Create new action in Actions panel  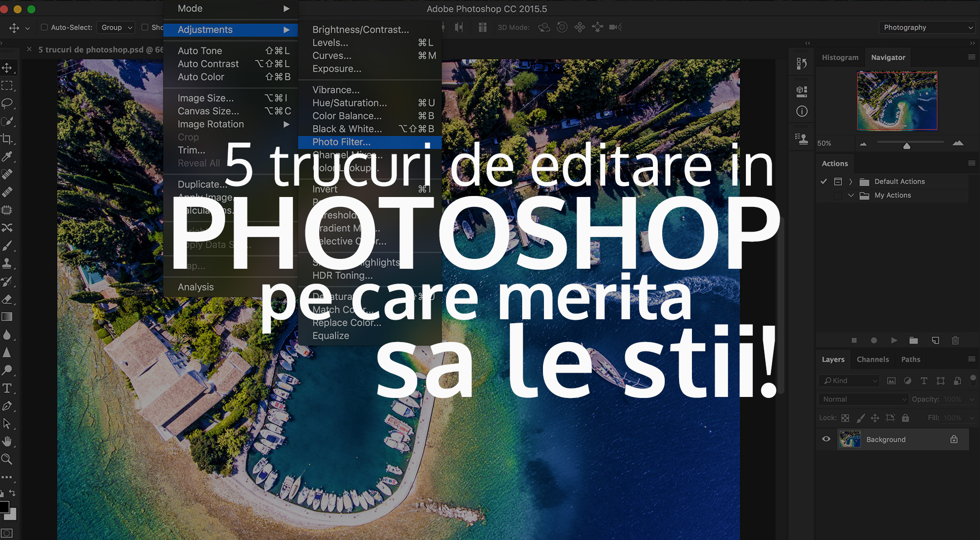(935, 341)
